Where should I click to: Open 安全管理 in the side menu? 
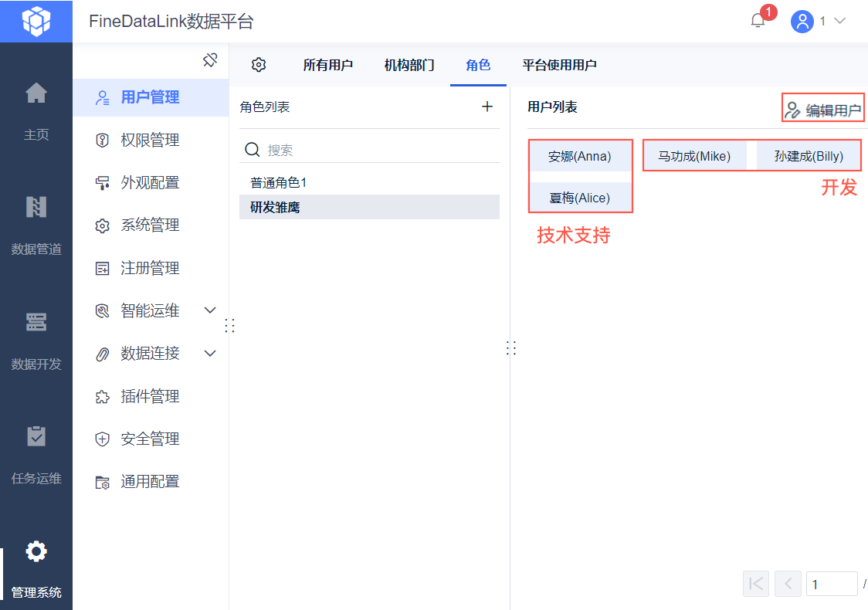(151, 439)
